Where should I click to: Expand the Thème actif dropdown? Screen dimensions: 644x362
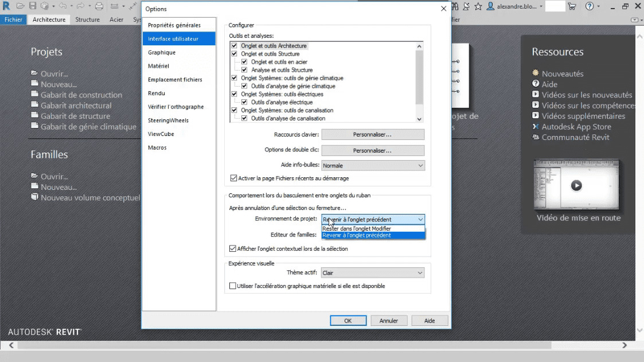tap(373, 273)
